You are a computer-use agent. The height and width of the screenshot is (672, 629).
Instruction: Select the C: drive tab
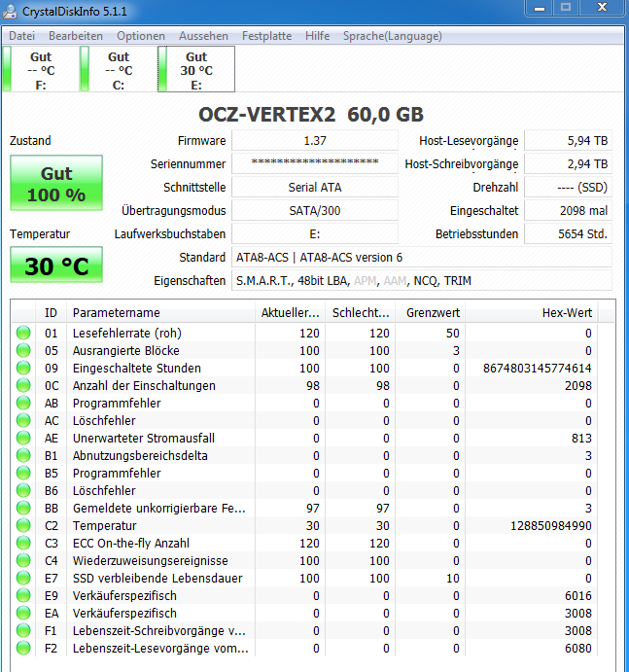(119, 69)
